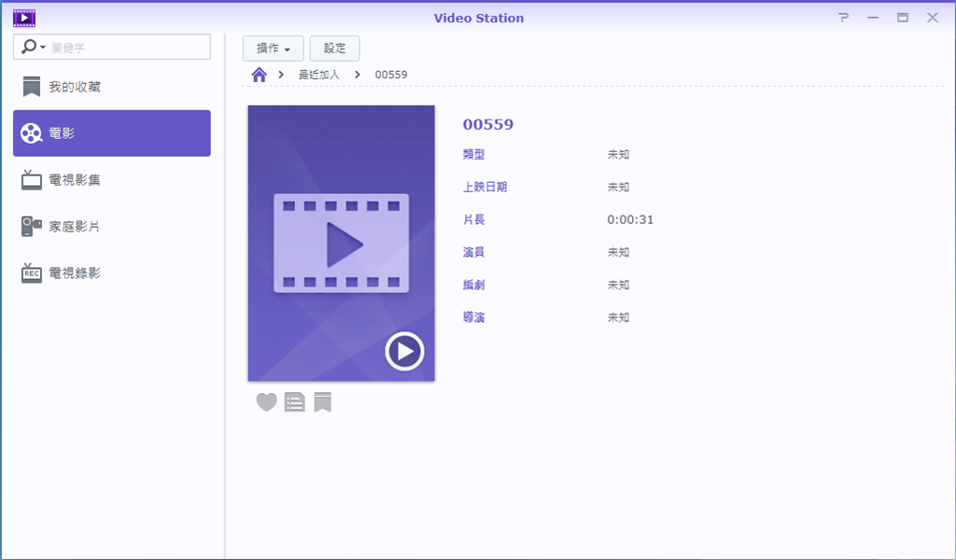This screenshot has width=956, height=560.
Task: Click the film reel icon beside 電影
Action: click(x=31, y=133)
